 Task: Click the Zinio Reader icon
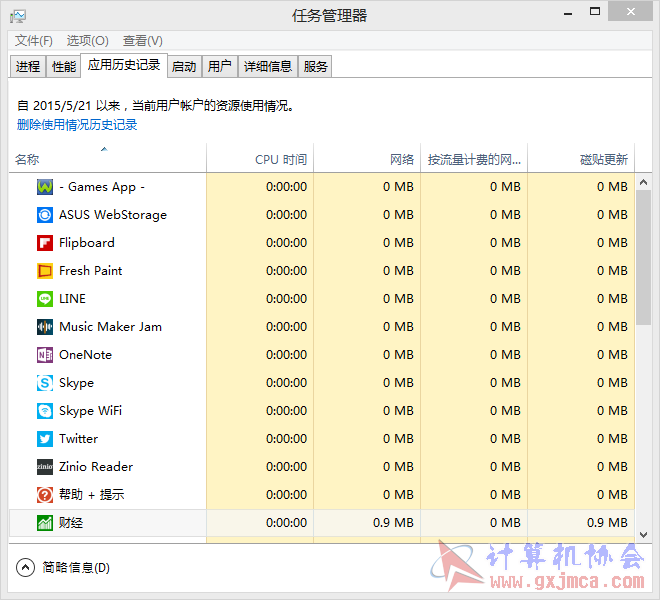45,467
